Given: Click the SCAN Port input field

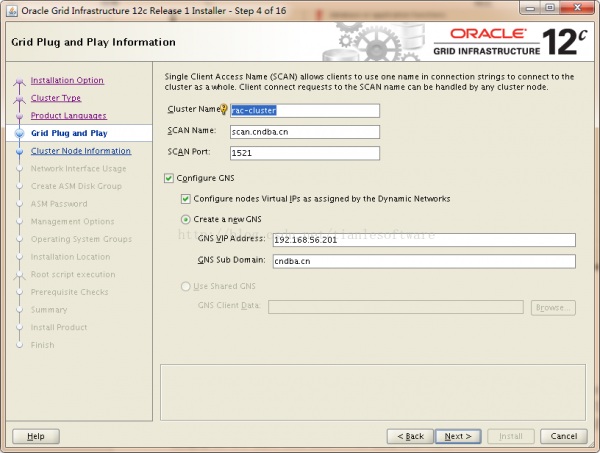Looking at the screenshot, I should [305, 153].
